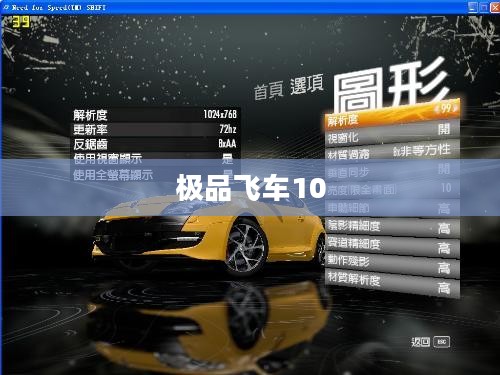The width and height of the screenshot is (500, 375).
Task: Toggle the 垂直同步 vertical sync option
Action: 393,171
